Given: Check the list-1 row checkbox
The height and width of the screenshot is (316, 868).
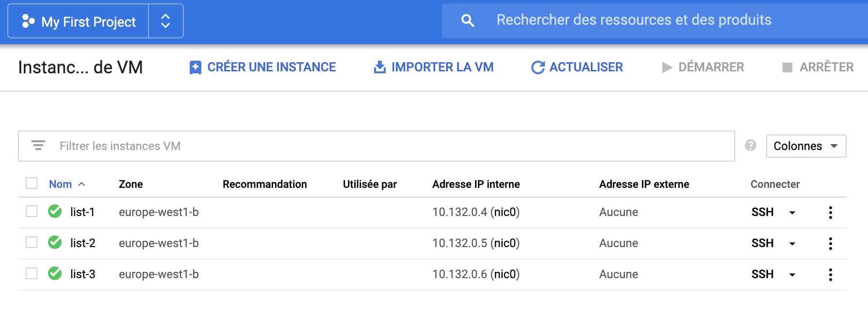Looking at the screenshot, I should [32, 211].
